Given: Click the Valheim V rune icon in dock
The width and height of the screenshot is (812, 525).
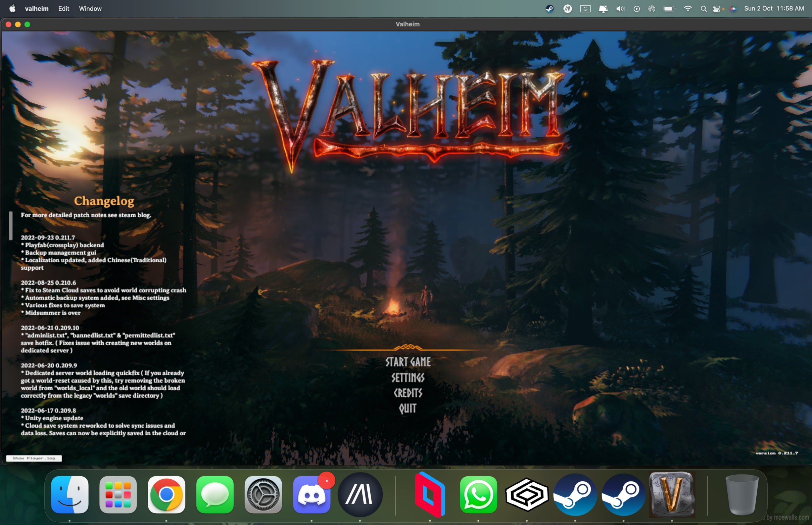Looking at the screenshot, I should [672, 494].
